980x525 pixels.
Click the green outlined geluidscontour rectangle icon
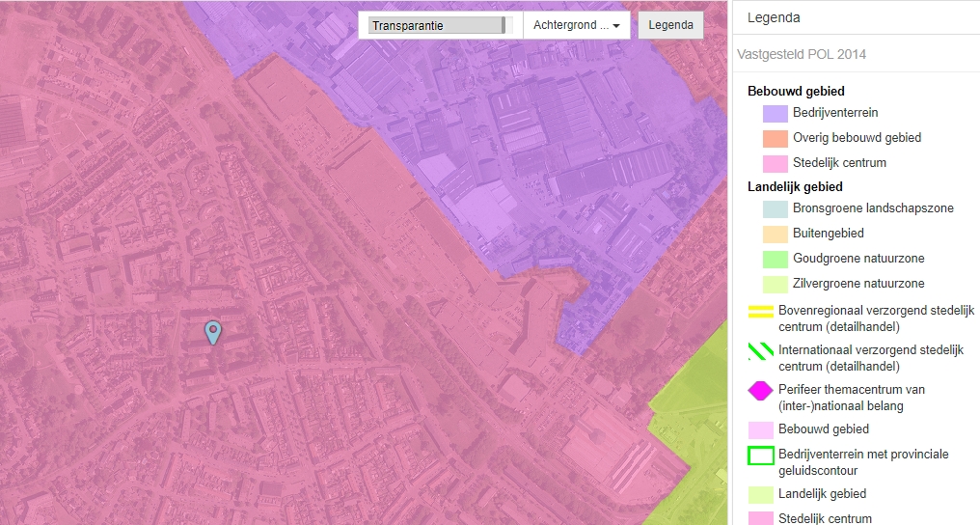[x=761, y=456]
